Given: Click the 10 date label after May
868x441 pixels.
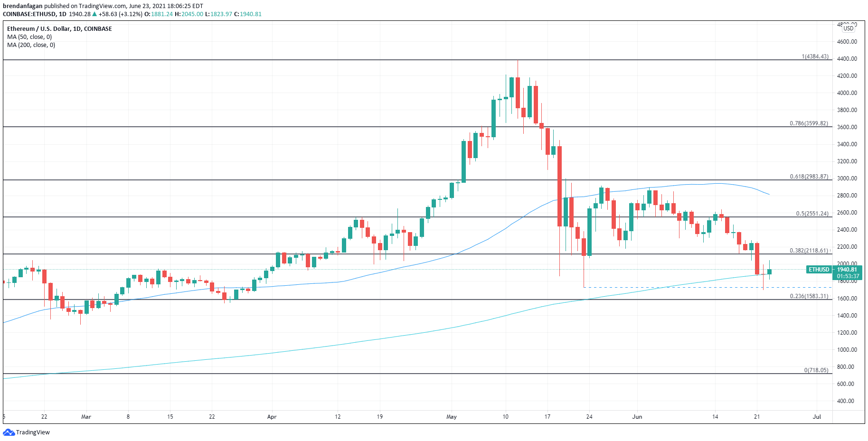Looking at the screenshot, I should point(505,417).
